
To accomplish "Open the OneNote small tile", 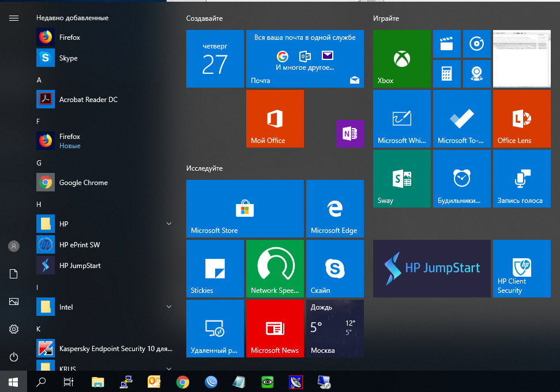I will click(349, 134).
